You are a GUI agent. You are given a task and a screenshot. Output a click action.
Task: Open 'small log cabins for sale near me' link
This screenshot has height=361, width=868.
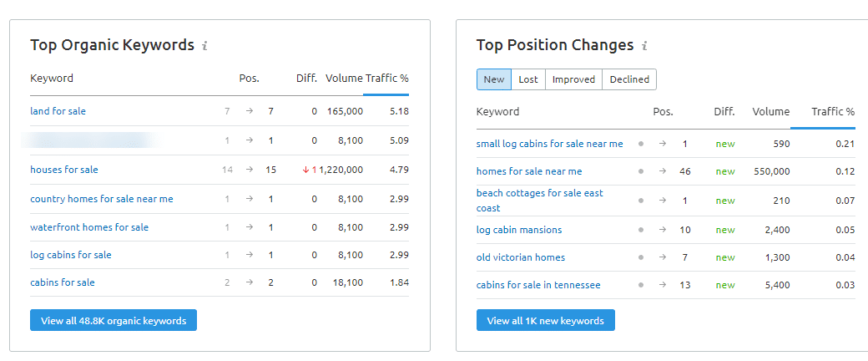pyautogui.click(x=550, y=145)
